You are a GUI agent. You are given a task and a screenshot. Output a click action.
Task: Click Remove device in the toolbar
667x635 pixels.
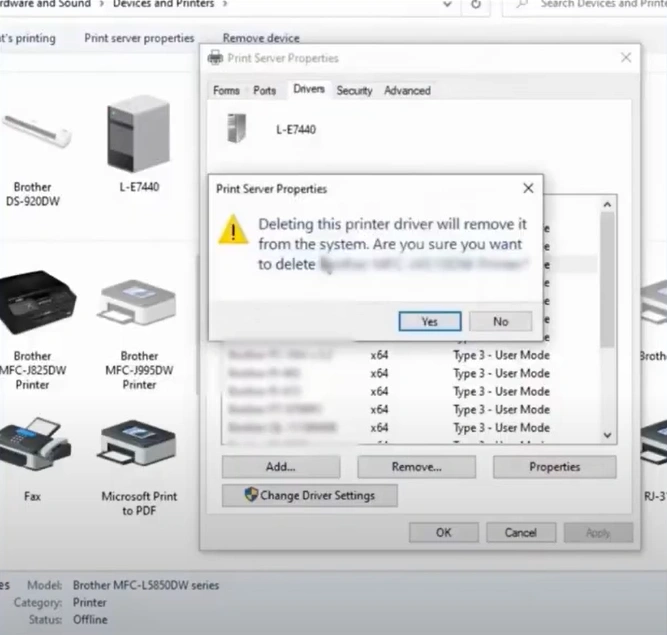click(x=261, y=38)
